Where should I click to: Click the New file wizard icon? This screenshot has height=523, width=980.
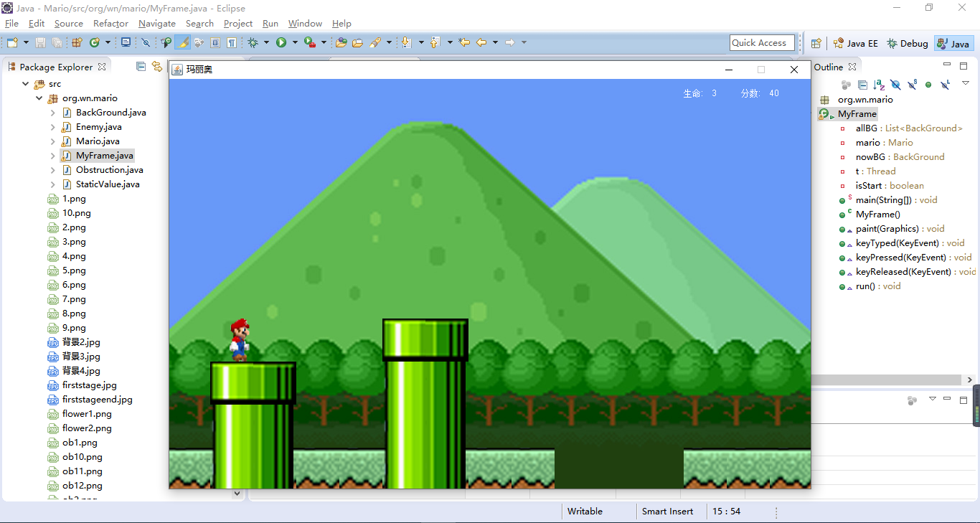tap(12, 43)
